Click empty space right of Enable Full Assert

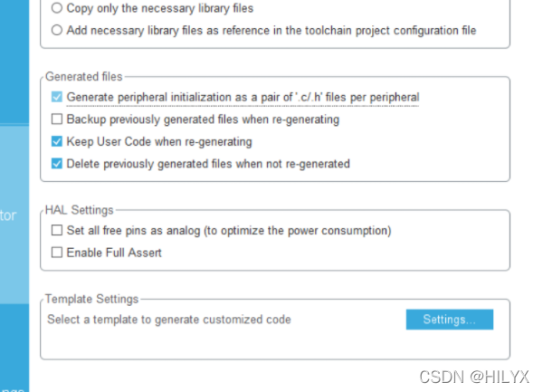tap(317, 253)
